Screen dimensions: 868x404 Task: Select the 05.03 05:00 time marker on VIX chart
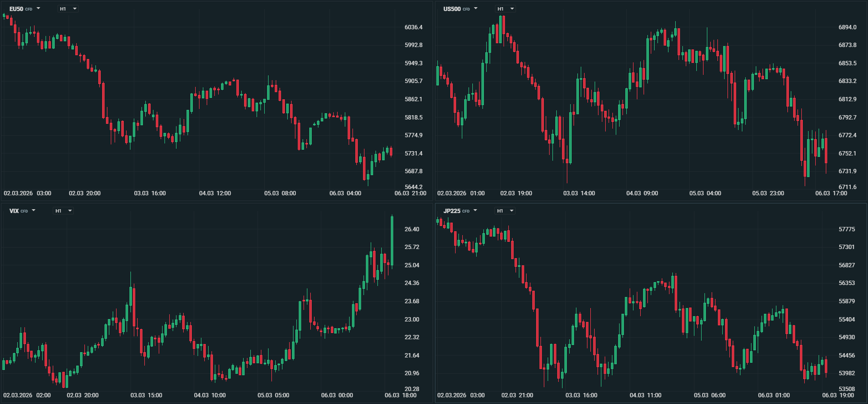(x=273, y=395)
